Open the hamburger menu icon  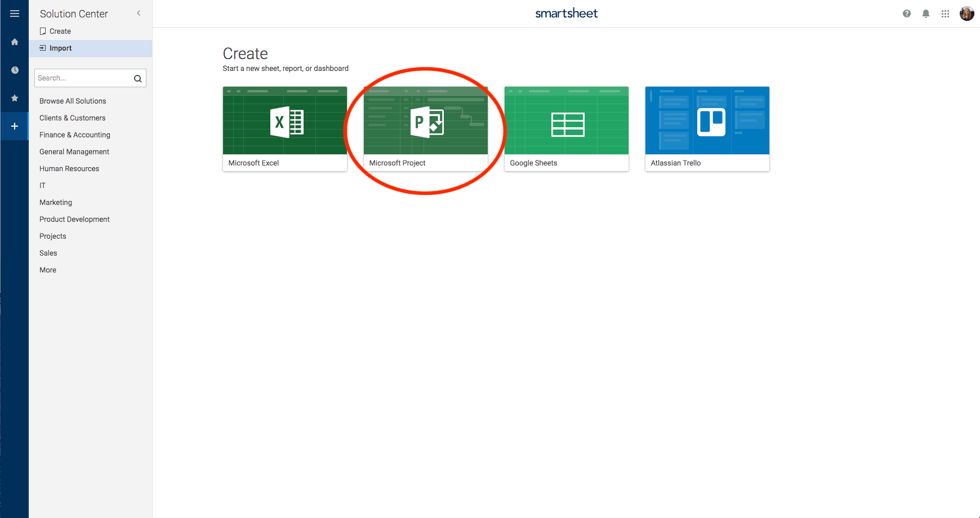[x=15, y=14]
